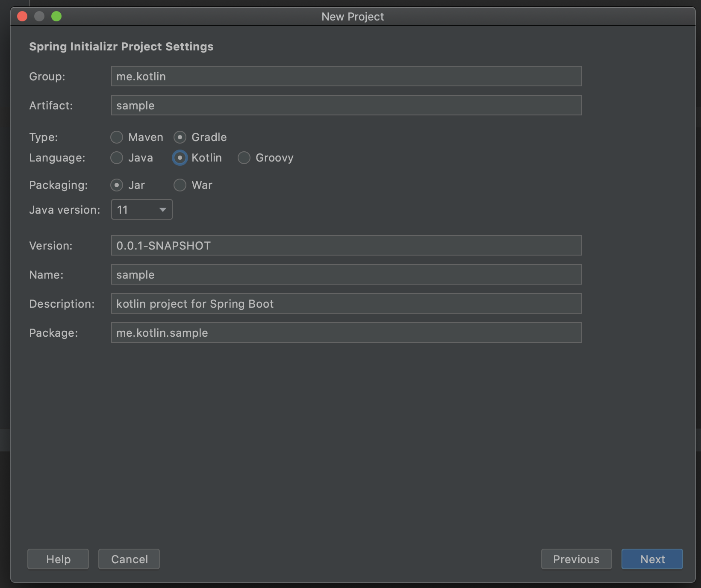Maximize the New Project window with green button

[x=56, y=16]
